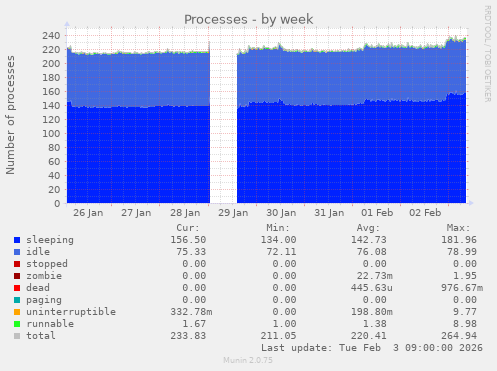Click dead average value 445.63u
The image size is (497, 371).
(372, 288)
